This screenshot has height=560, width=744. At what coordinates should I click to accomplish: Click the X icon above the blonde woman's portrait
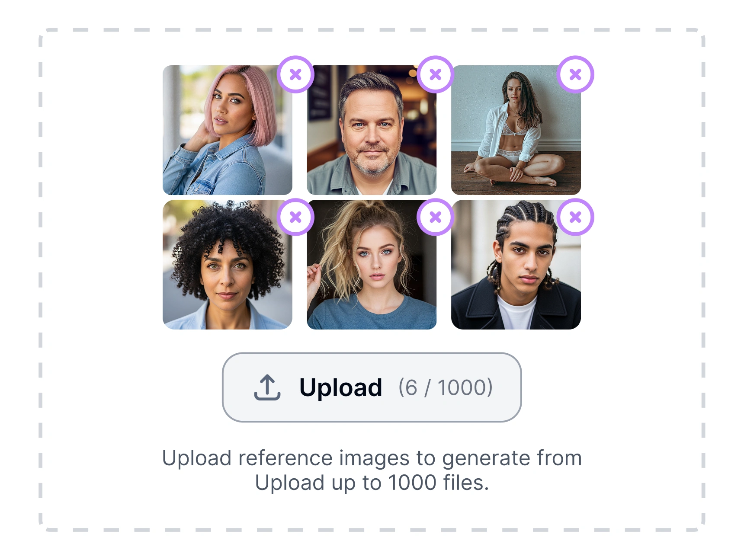(435, 218)
